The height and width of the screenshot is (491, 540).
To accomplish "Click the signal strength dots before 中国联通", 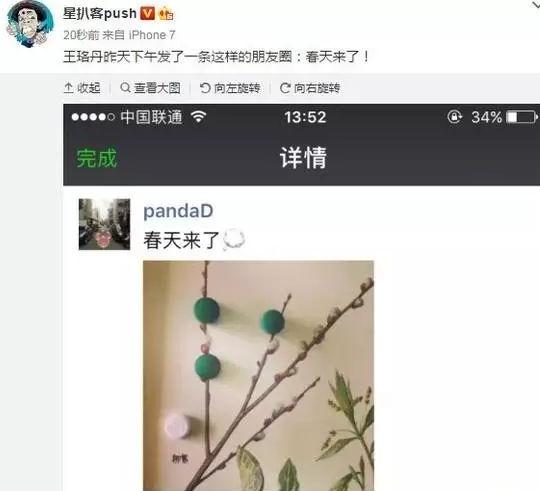I will point(93,117).
